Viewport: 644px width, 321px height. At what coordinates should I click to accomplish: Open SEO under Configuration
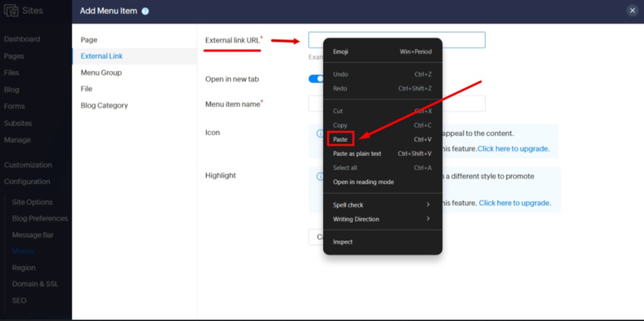[19, 300]
